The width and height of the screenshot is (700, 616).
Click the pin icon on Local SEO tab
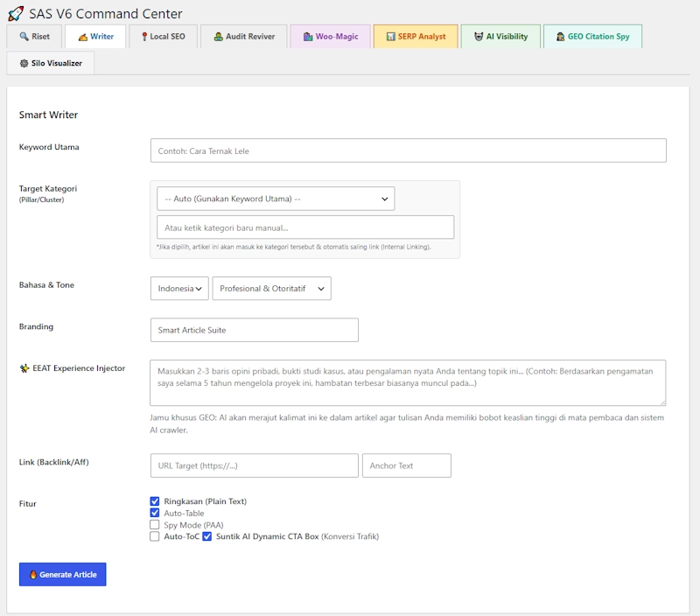(144, 37)
